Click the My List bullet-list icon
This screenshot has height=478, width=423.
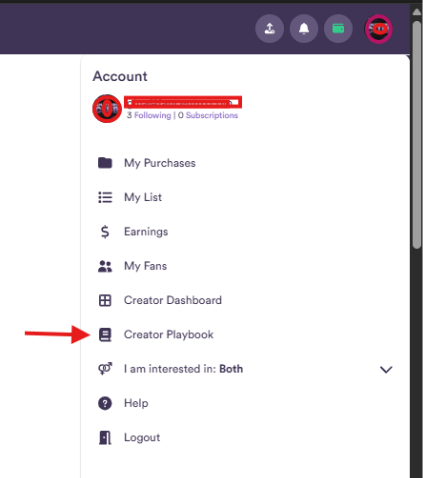tap(105, 197)
